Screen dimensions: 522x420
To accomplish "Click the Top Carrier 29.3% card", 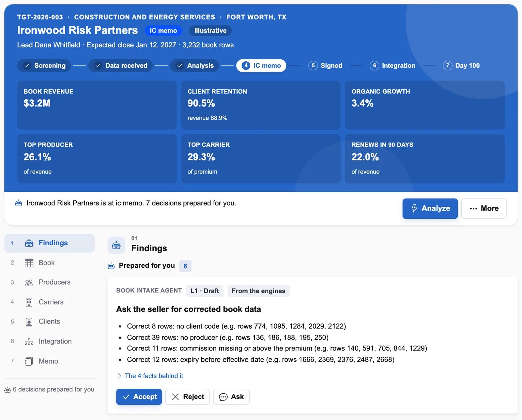I will [261, 158].
